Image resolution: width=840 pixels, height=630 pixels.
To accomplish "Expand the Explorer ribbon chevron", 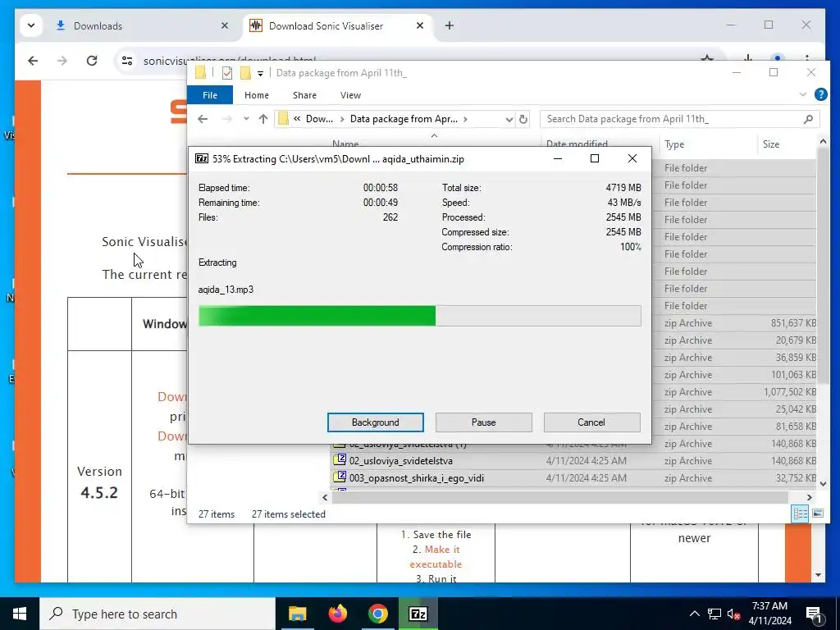I will pos(802,95).
